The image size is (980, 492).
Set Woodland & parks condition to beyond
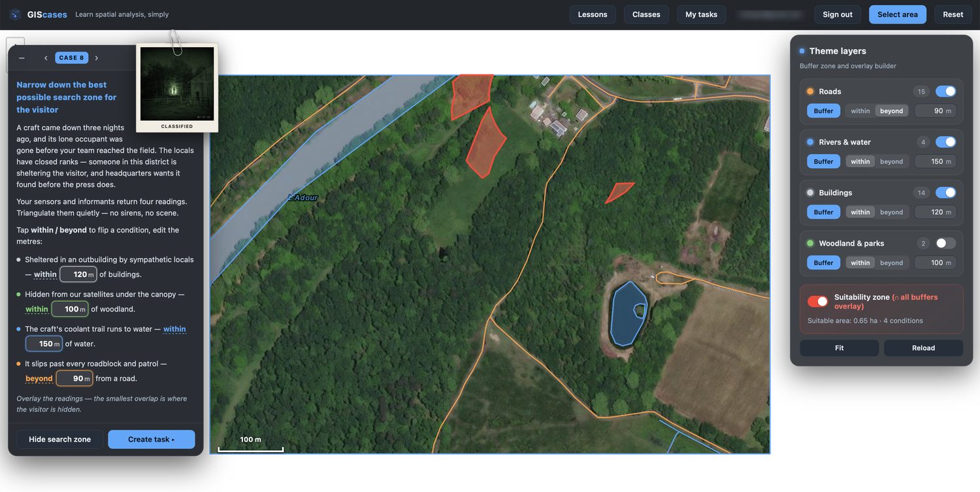point(891,263)
